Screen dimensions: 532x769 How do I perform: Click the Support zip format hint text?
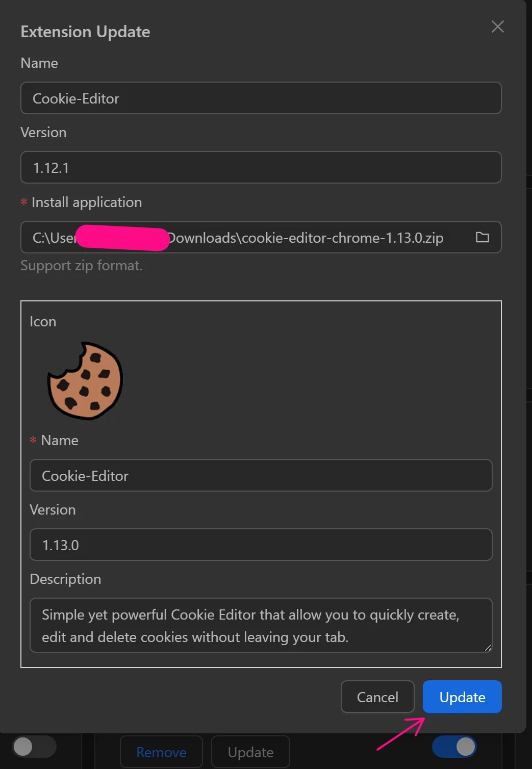81,265
